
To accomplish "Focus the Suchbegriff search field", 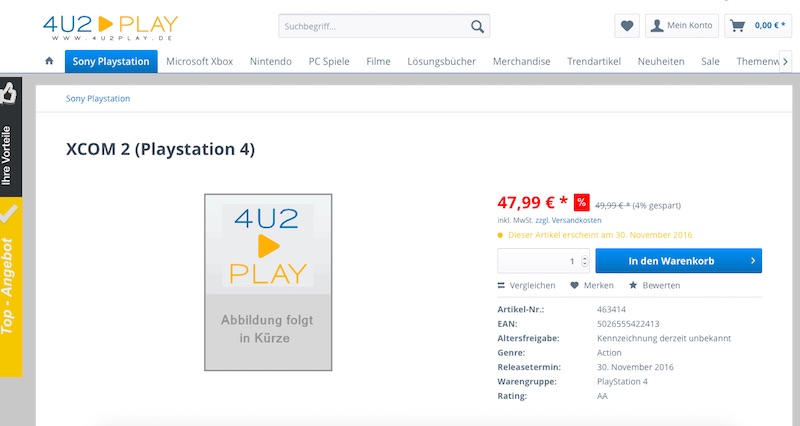I will pos(384,26).
